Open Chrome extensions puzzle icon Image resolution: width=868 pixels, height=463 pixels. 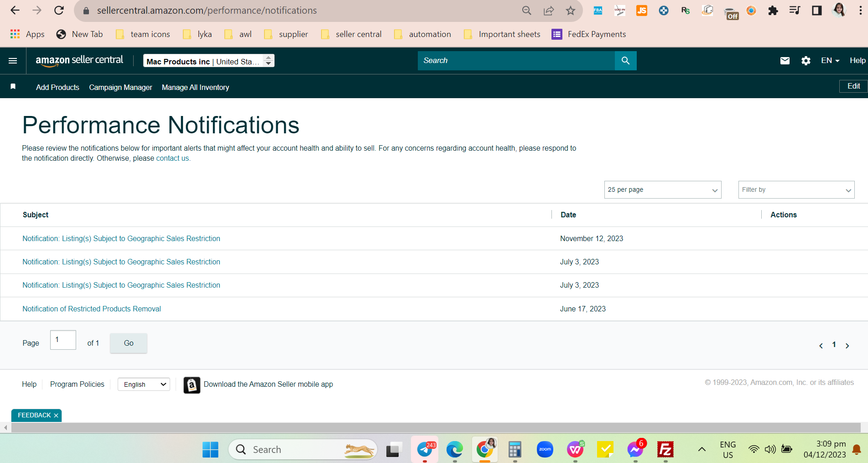(x=773, y=11)
